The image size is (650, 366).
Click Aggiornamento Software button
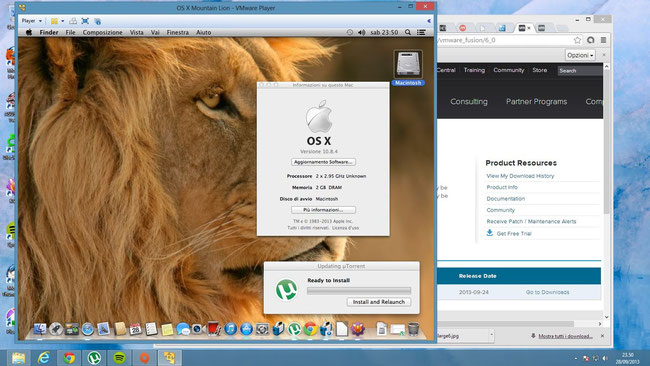[x=323, y=162]
